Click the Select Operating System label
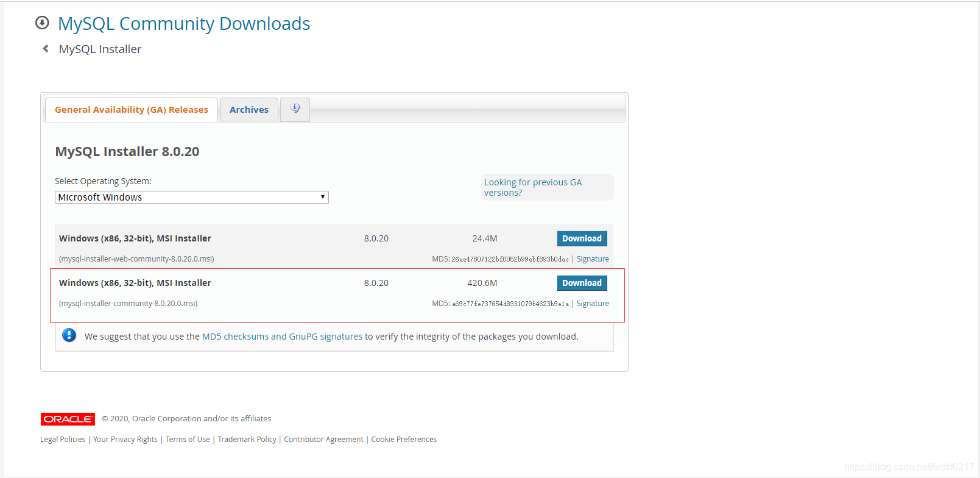Viewport: 980px width, 478px height. (103, 181)
